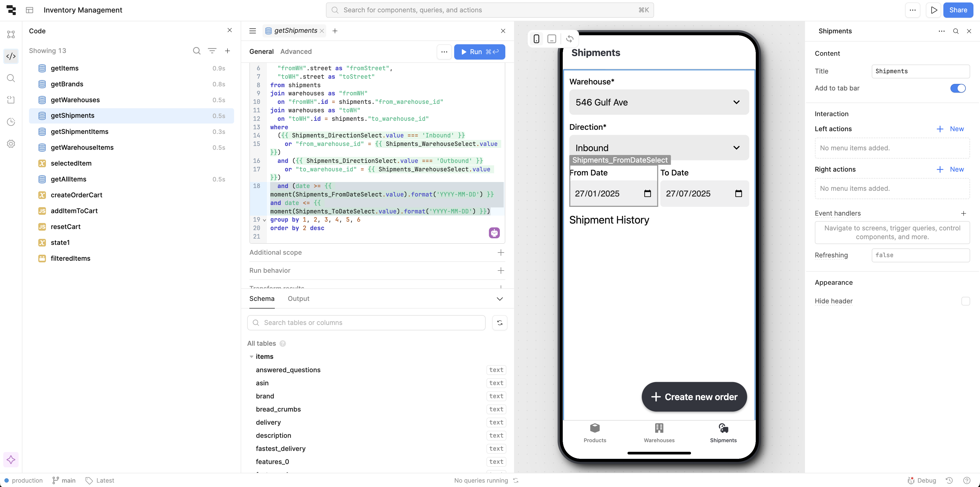980x487 pixels.
Task: Open the search icon in left sidebar
Action: 11,78
